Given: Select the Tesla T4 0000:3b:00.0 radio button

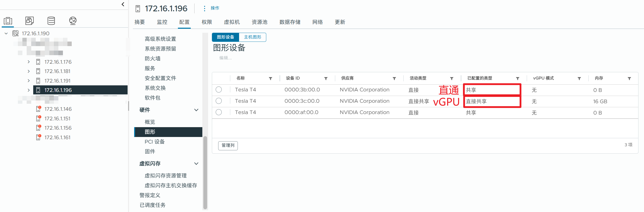Looking at the screenshot, I should [219, 90].
